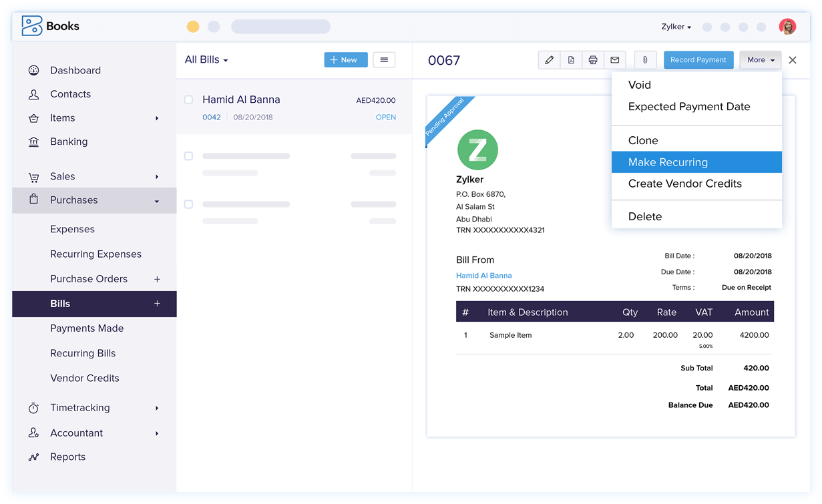
Task: Open Vendor Credits page
Action: (x=85, y=378)
